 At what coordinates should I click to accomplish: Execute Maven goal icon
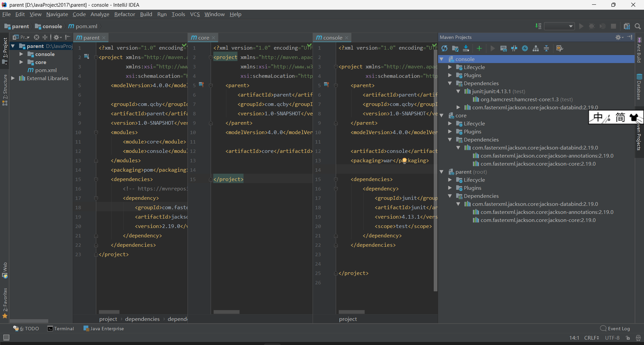(x=503, y=49)
